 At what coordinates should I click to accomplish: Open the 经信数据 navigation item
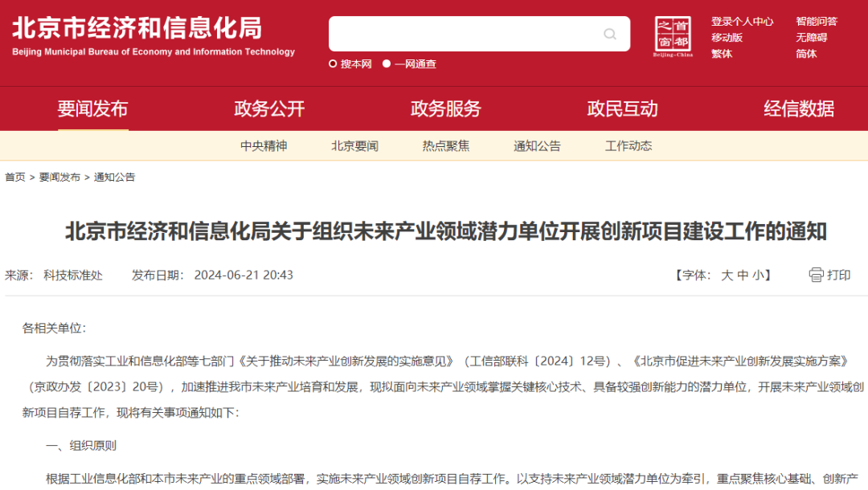click(799, 108)
